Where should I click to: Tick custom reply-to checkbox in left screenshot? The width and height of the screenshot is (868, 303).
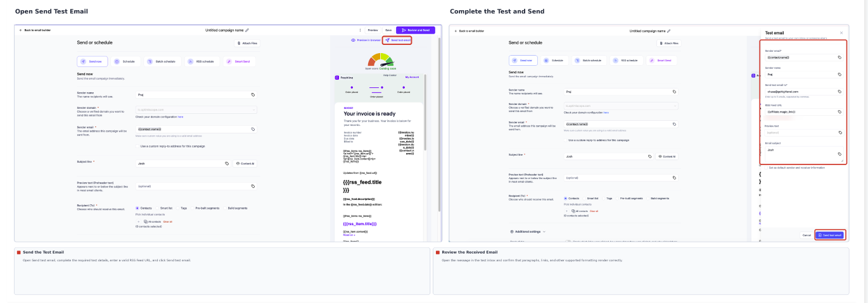(137, 146)
